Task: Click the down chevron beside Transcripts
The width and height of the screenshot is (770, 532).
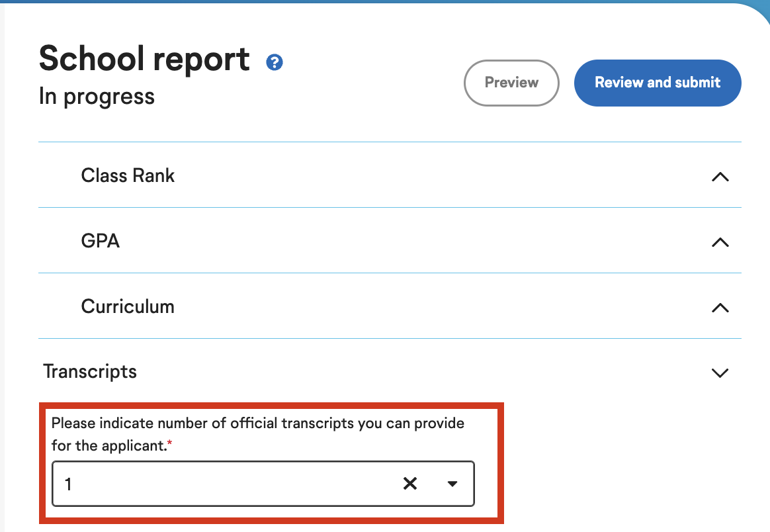Action: coord(720,373)
